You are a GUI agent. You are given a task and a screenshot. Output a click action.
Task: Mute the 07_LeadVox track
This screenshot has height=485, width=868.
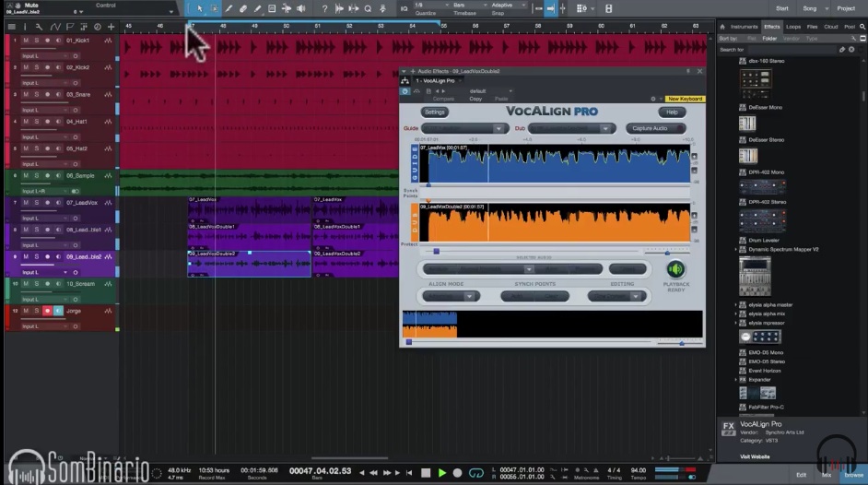click(26, 203)
